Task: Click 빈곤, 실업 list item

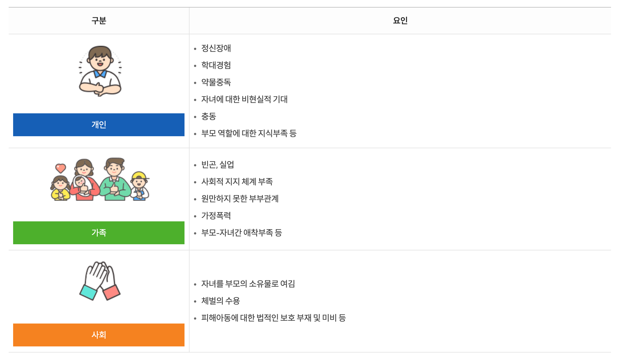Action: click(217, 165)
